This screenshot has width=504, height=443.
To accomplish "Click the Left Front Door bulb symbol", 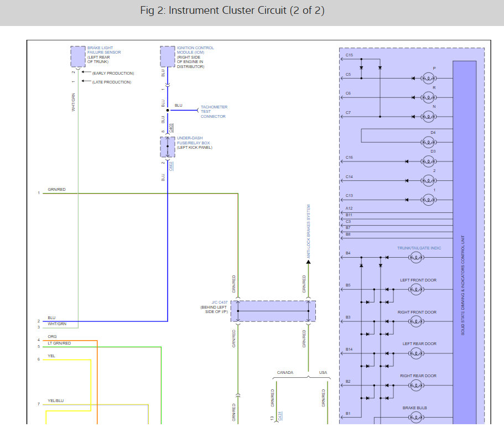I will 416,289.
